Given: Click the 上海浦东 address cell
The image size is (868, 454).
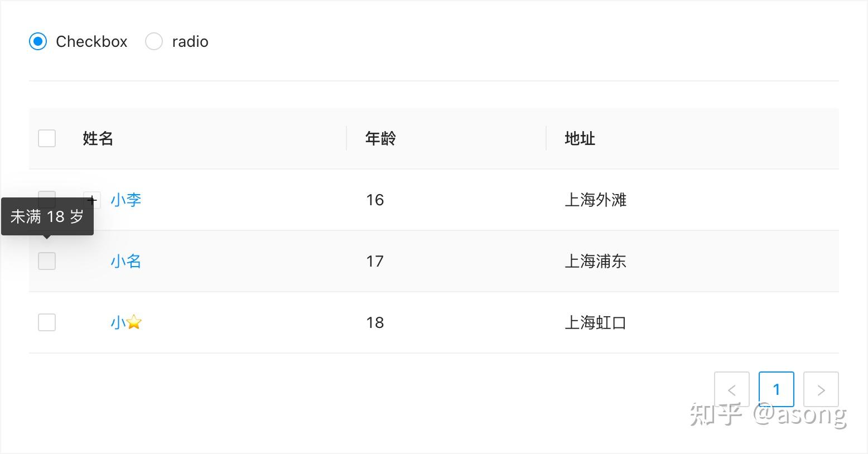Looking at the screenshot, I should tap(596, 261).
